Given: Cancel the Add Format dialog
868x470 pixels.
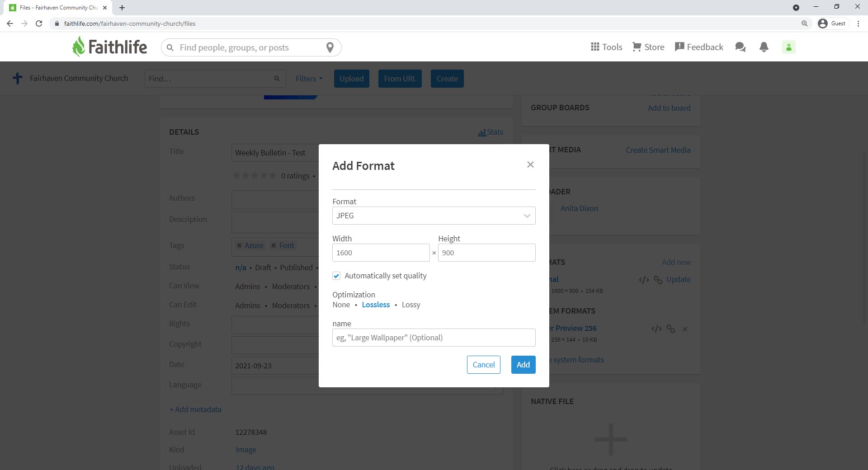Looking at the screenshot, I should pos(483,365).
